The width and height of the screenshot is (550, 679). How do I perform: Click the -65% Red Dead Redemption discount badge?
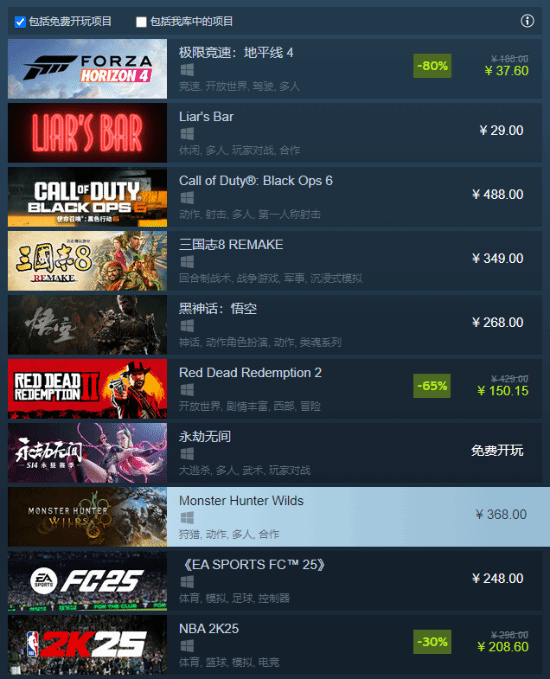coord(432,386)
